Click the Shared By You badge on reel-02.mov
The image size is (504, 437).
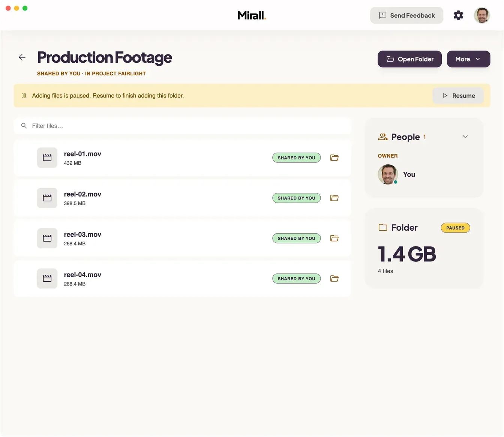[296, 198]
